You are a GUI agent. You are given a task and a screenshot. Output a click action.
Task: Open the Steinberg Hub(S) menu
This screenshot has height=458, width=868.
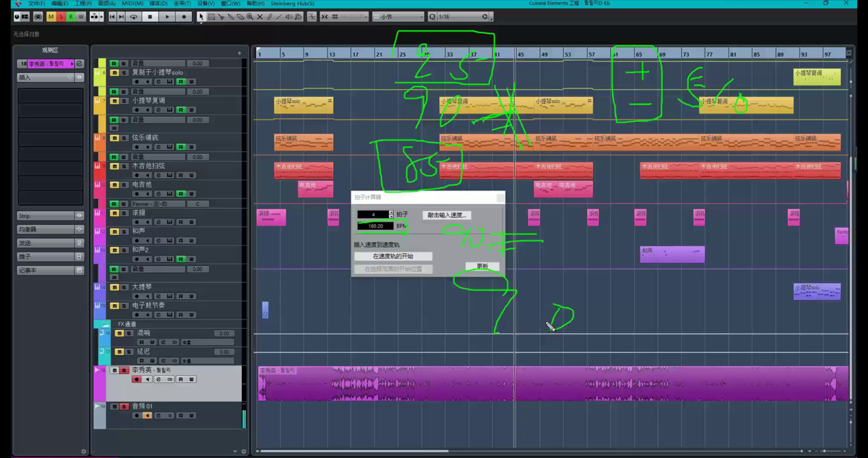(292, 4)
